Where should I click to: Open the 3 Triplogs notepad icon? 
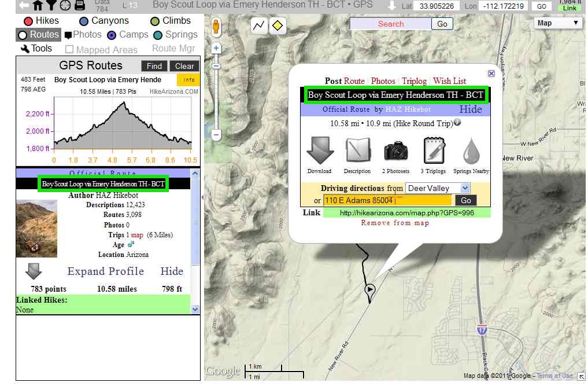[433, 152]
